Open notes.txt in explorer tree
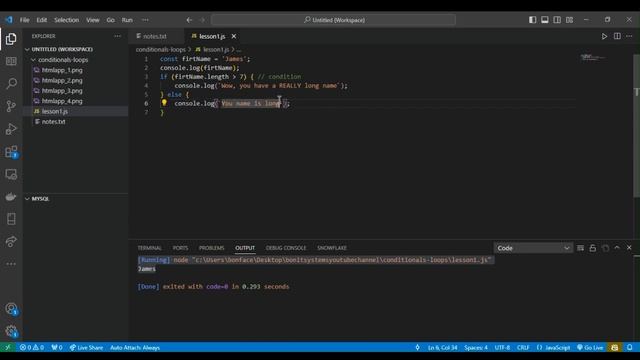This screenshot has height=360, width=640. coord(53,121)
